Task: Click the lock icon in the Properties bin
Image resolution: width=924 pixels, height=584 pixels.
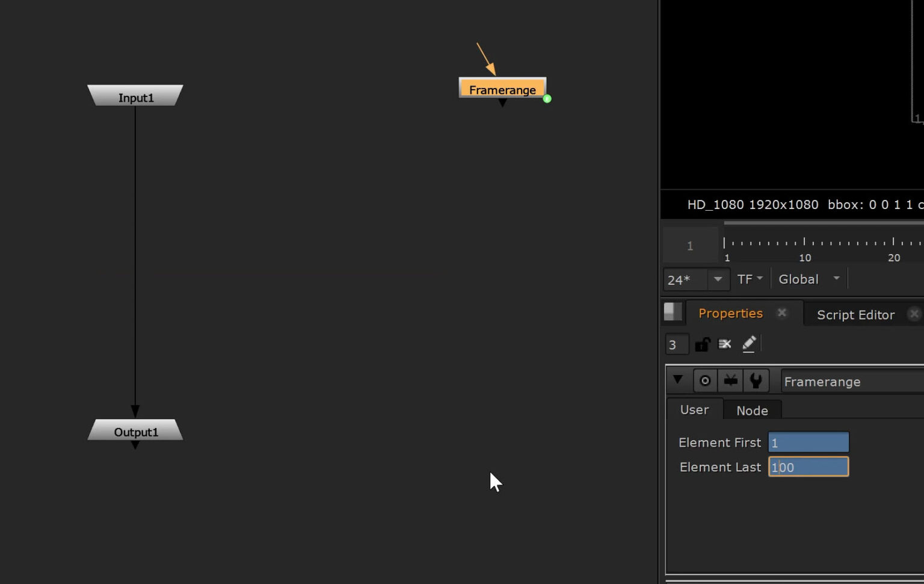Action: point(702,344)
